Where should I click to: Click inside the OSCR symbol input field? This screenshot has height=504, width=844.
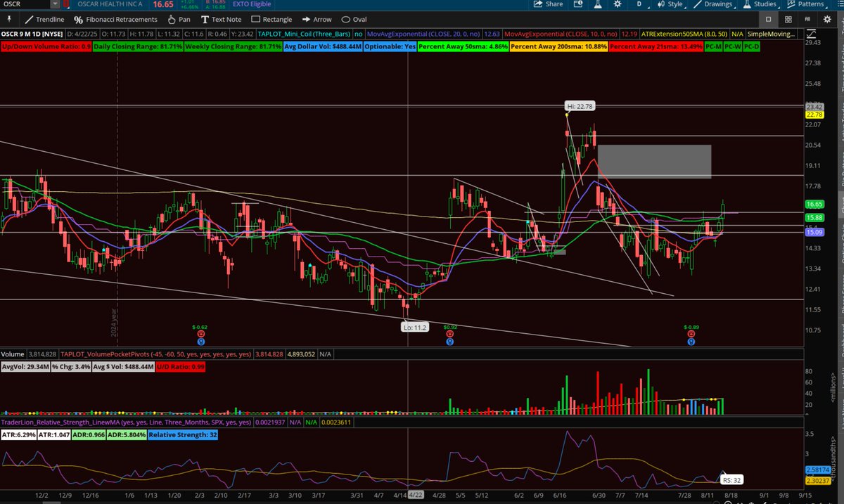coord(23,4)
